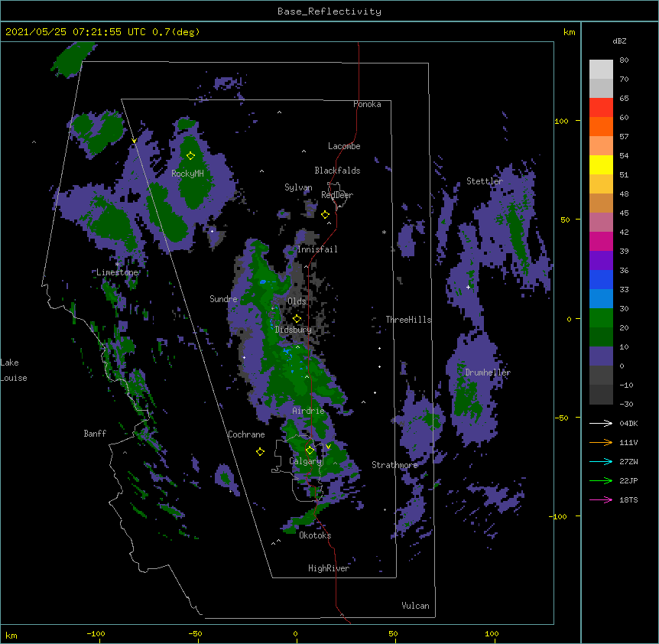Click the white 04DK arrow in legend
659x644 pixels.
601,423
